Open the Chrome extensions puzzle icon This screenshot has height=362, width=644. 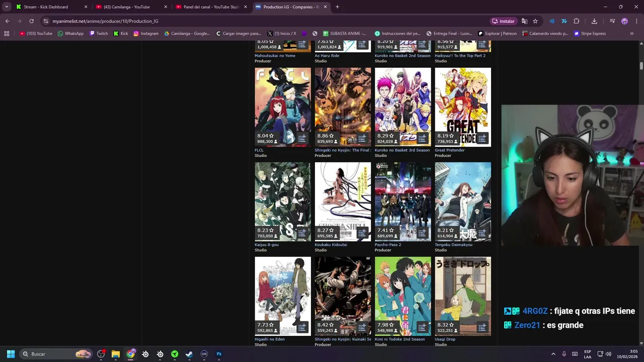(x=577, y=21)
